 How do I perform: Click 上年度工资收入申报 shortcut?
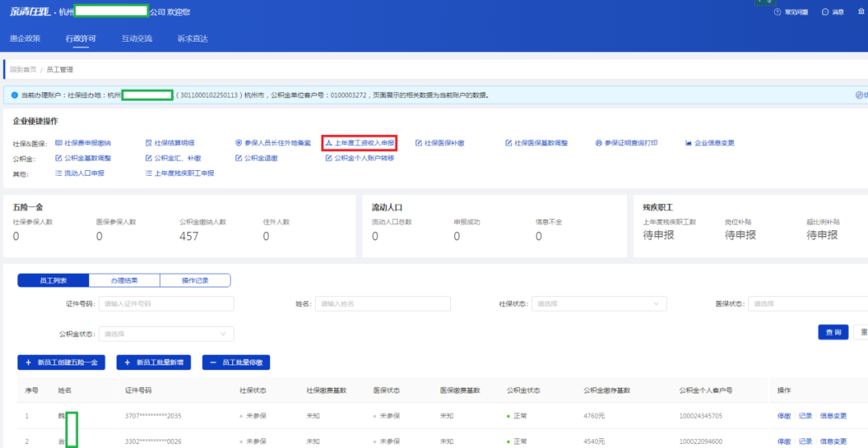(x=359, y=143)
